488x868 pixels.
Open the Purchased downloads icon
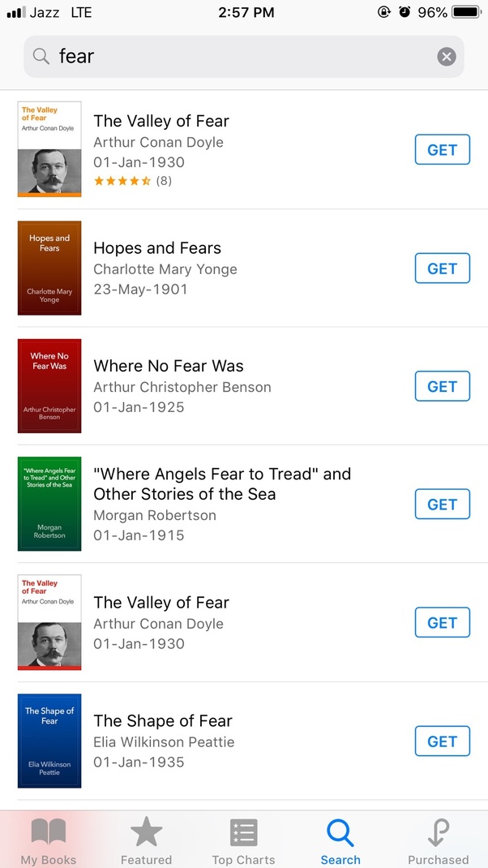point(438,831)
